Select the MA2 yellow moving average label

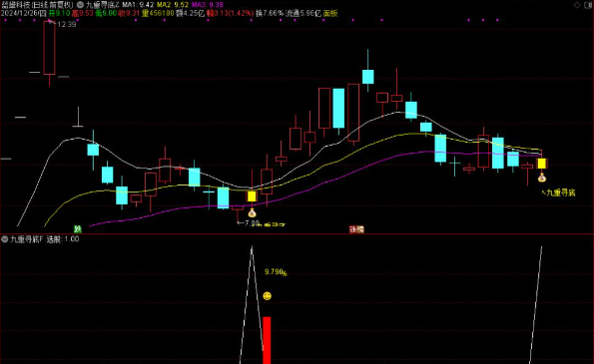click(x=173, y=5)
